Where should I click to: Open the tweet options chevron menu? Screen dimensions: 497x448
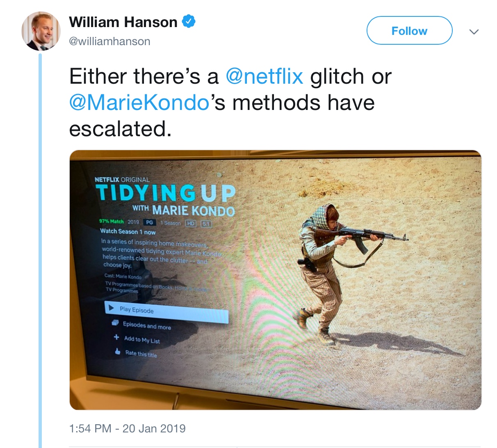click(x=474, y=32)
